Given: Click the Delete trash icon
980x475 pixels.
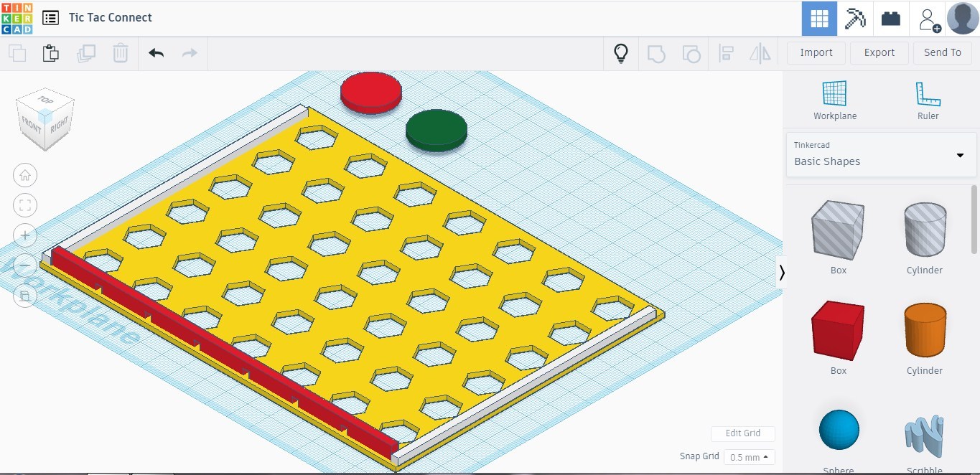Looking at the screenshot, I should (120, 53).
